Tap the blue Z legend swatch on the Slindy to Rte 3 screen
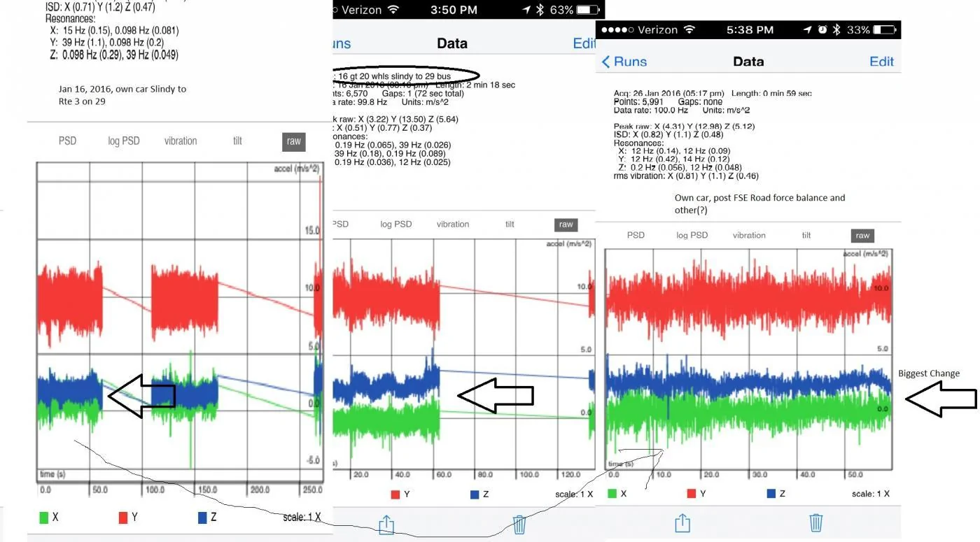Screen dimensions: 980x542 [202, 518]
